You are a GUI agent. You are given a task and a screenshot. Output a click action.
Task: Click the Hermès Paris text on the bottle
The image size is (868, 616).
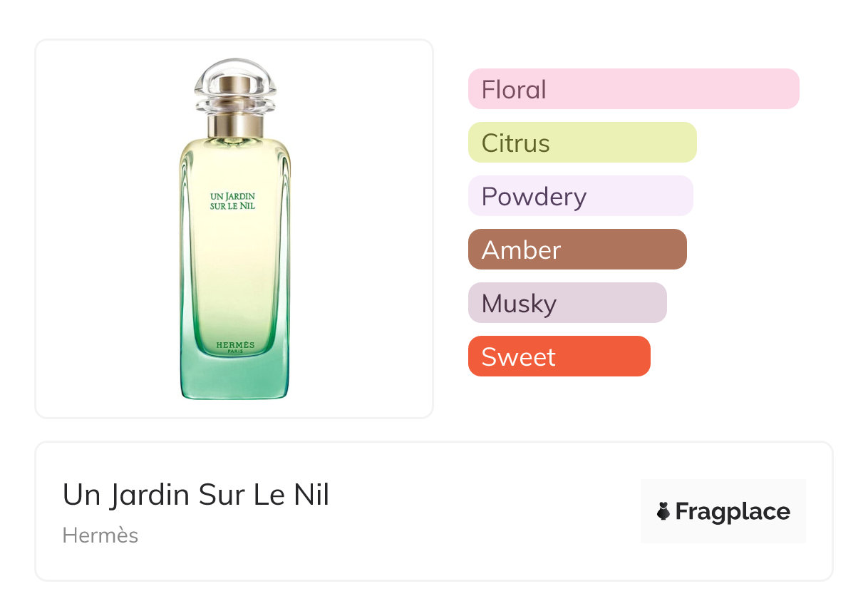234,347
